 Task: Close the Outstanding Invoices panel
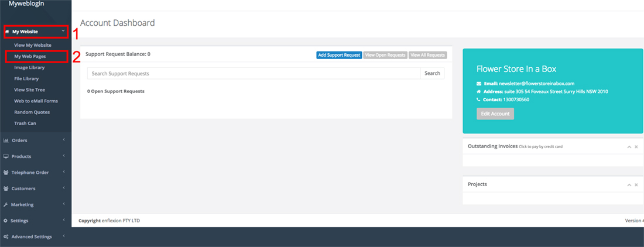pyautogui.click(x=636, y=146)
